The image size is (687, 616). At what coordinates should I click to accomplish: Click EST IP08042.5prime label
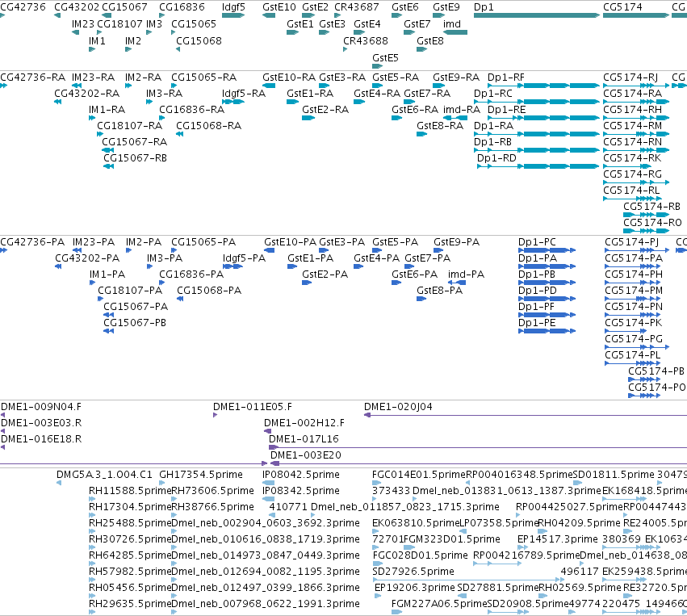point(300,475)
